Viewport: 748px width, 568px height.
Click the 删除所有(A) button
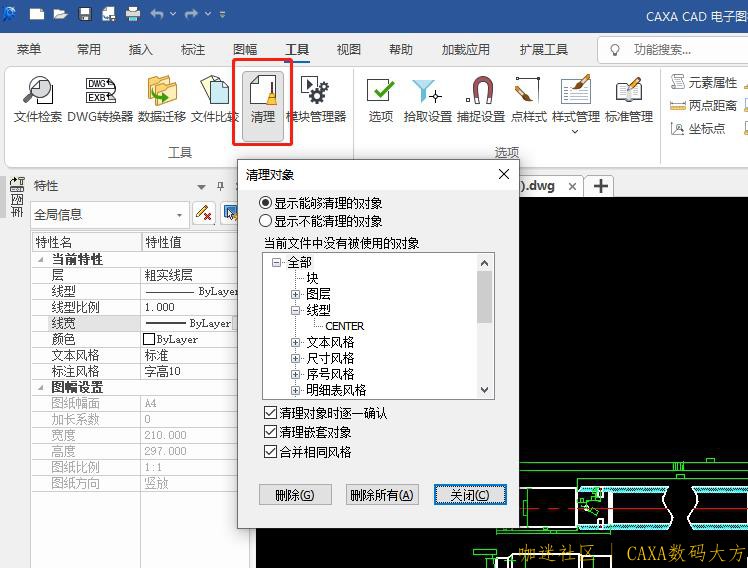pyautogui.click(x=382, y=495)
